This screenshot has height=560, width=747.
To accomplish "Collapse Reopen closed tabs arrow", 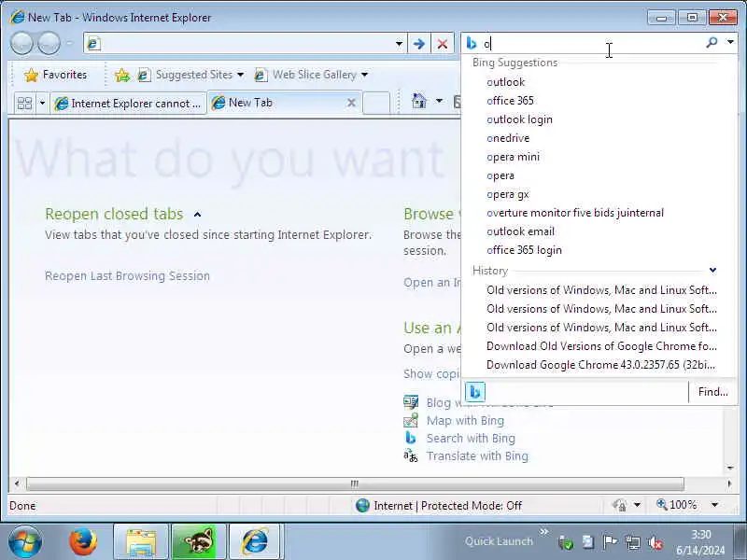I will tap(197, 215).
